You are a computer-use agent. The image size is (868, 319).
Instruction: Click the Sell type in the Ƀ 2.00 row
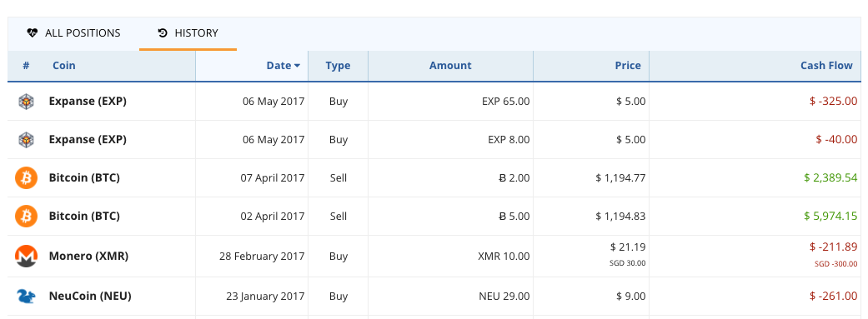click(x=339, y=178)
